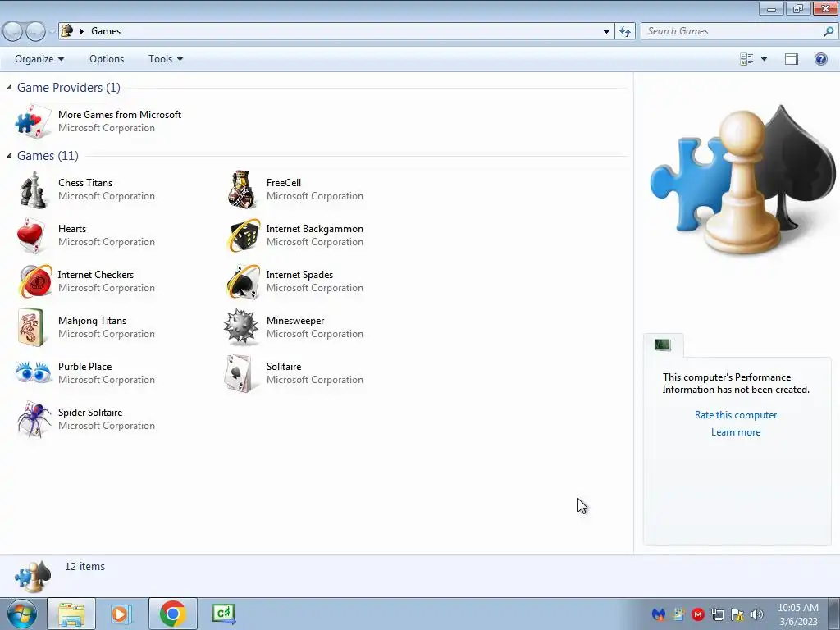This screenshot has height=630, width=840.
Task: Click the FreeCell name text
Action: (x=283, y=183)
